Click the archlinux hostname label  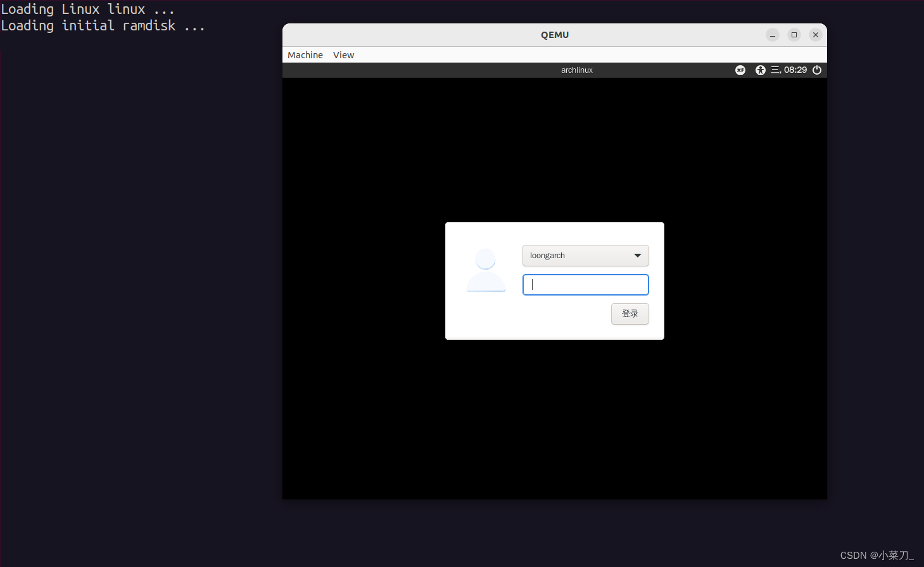point(576,70)
